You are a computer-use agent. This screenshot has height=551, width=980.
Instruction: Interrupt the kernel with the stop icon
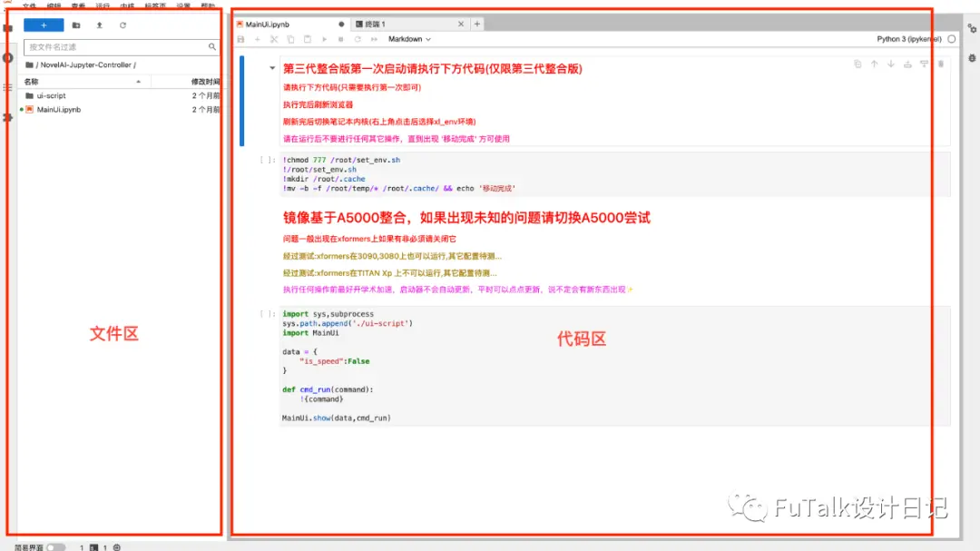340,39
